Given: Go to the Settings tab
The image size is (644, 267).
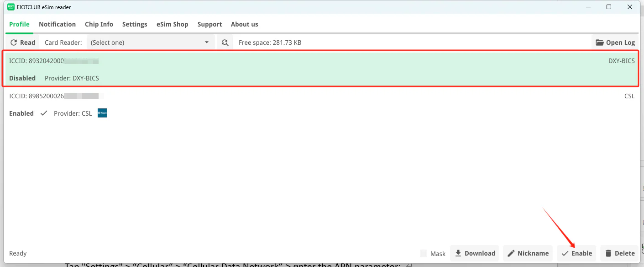Looking at the screenshot, I should pyautogui.click(x=135, y=24).
